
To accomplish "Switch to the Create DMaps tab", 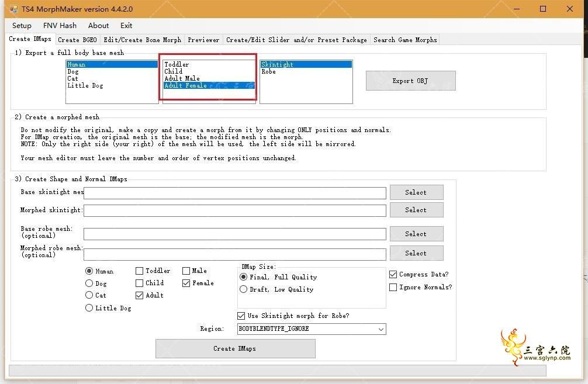I will (x=30, y=39).
